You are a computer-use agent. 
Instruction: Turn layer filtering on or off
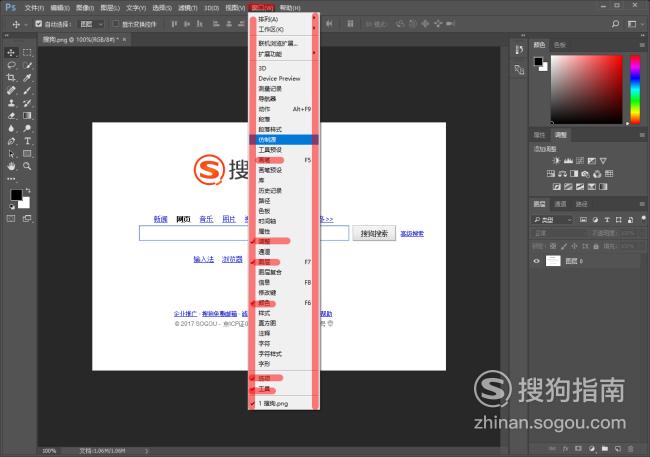(x=643, y=218)
